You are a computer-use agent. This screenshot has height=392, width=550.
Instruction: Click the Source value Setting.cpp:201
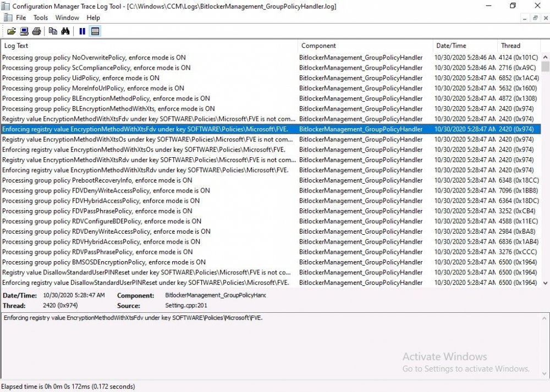click(x=186, y=305)
